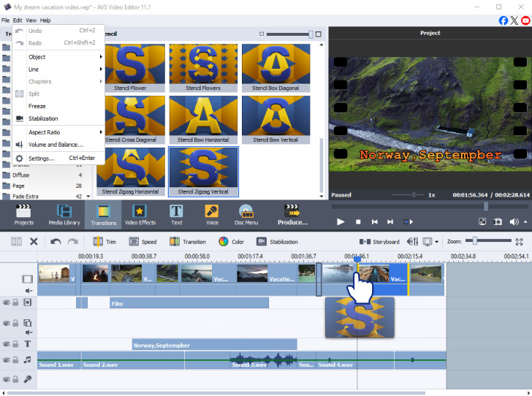This screenshot has height=396, width=532.
Task: Open the volume dropdown arrow in preview
Action: 525,222
